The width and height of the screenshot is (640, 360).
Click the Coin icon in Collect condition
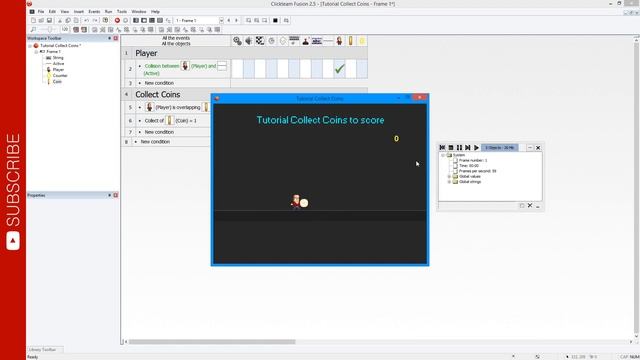click(x=169, y=120)
